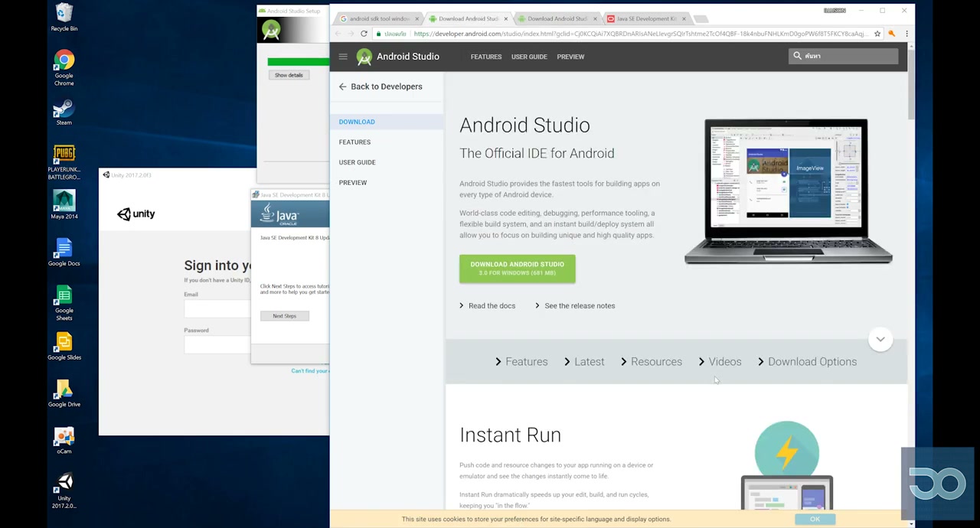Viewport: 980px width, 528px height.
Task: Open Google Slides desktop icon
Action: (64, 347)
